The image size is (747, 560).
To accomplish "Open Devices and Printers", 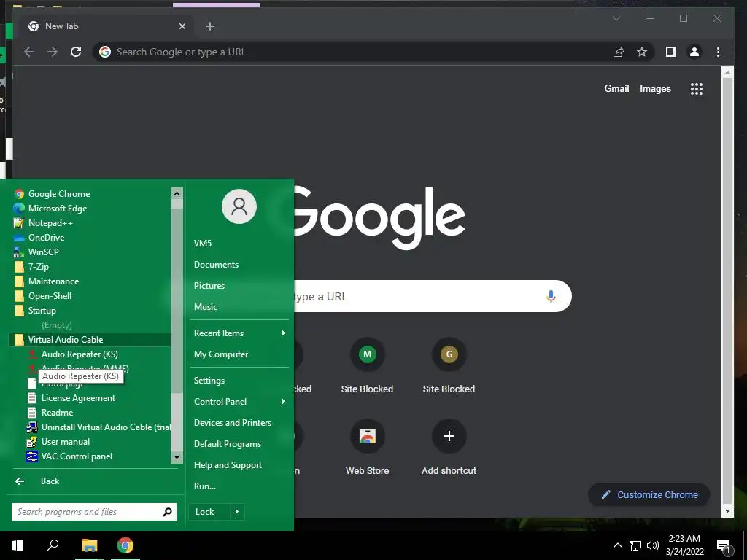I will click(233, 423).
